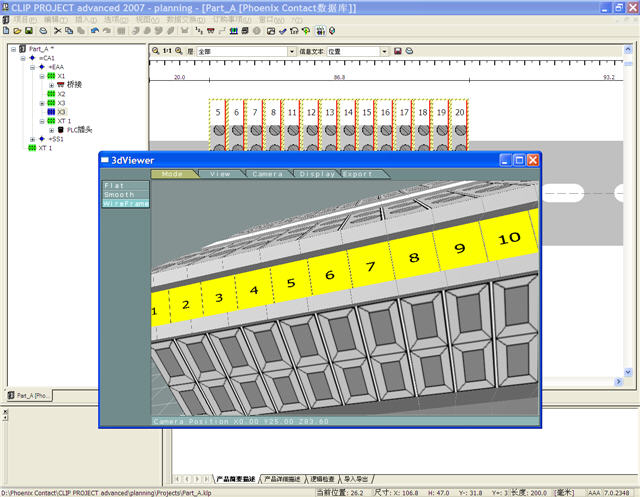Click the blue Undo arrow icon

click(x=95, y=31)
